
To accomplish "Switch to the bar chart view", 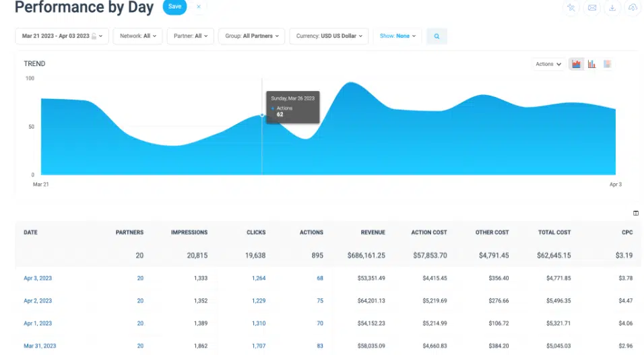I will [591, 64].
